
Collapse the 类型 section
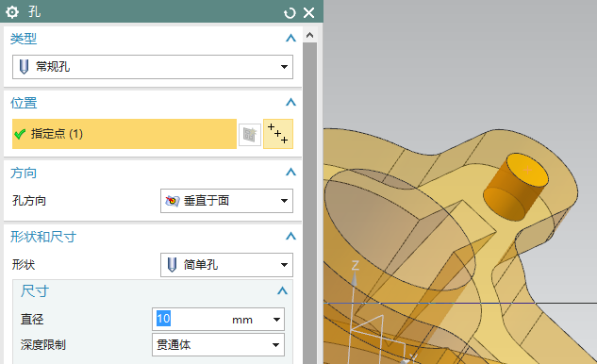[x=290, y=38]
